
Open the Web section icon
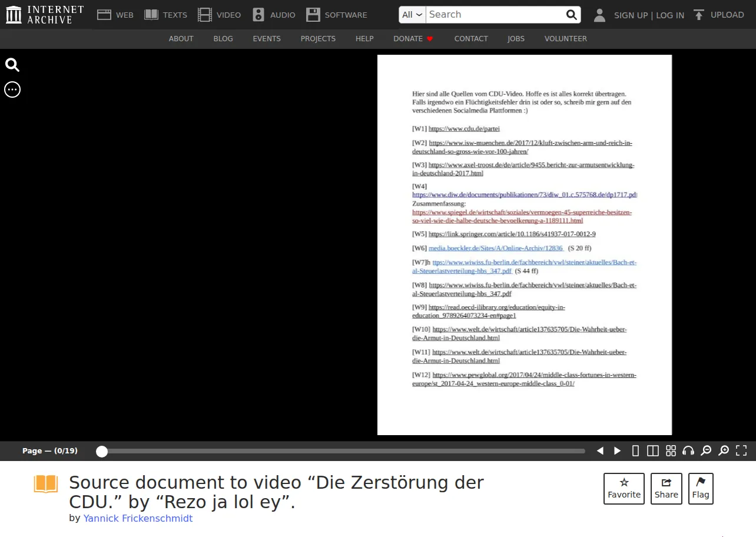(104, 15)
